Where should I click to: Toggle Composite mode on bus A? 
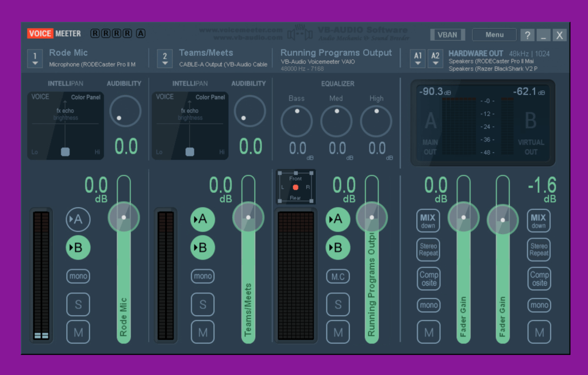(x=429, y=278)
